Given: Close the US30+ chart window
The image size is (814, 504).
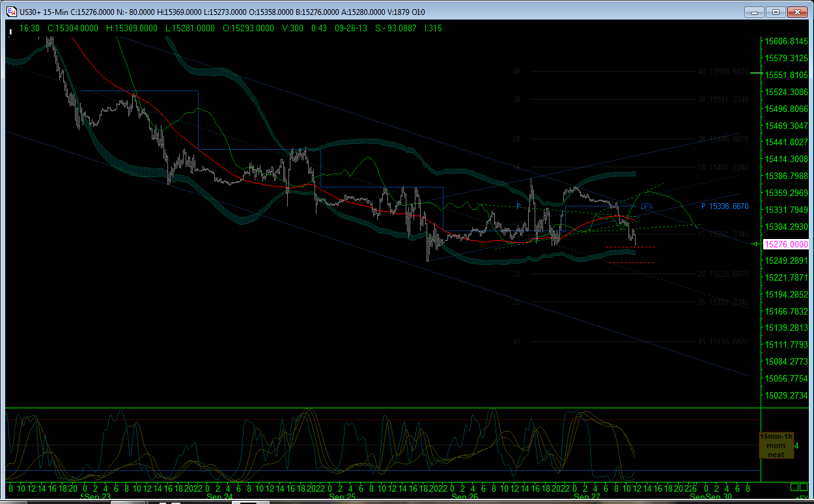Looking at the screenshot, I should click(797, 12).
